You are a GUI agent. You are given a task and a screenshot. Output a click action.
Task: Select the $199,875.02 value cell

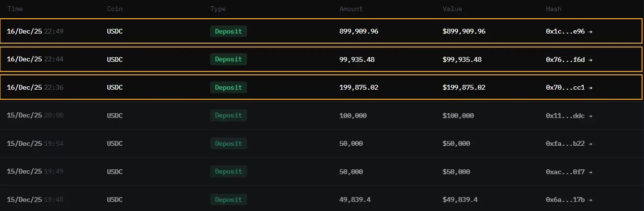pyautogui.click(x=464, y=87)
